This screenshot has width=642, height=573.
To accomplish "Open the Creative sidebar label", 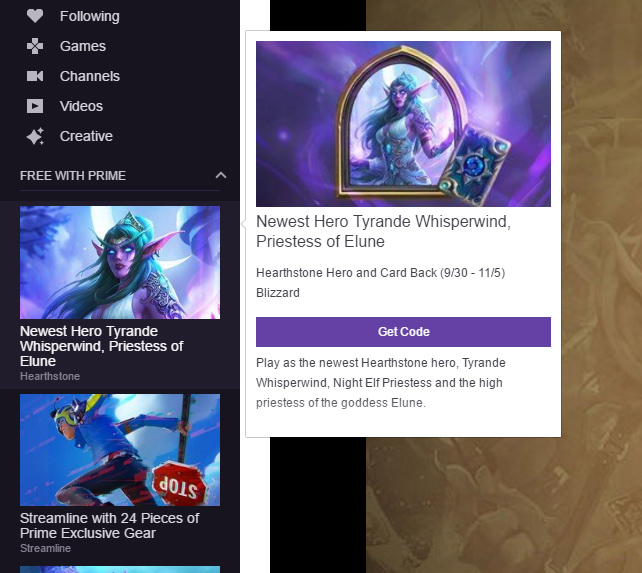I will point(86,136).
